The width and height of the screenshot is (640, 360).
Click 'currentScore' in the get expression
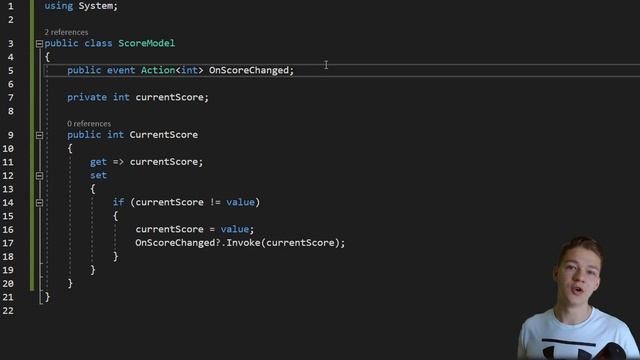click(164, 162)
